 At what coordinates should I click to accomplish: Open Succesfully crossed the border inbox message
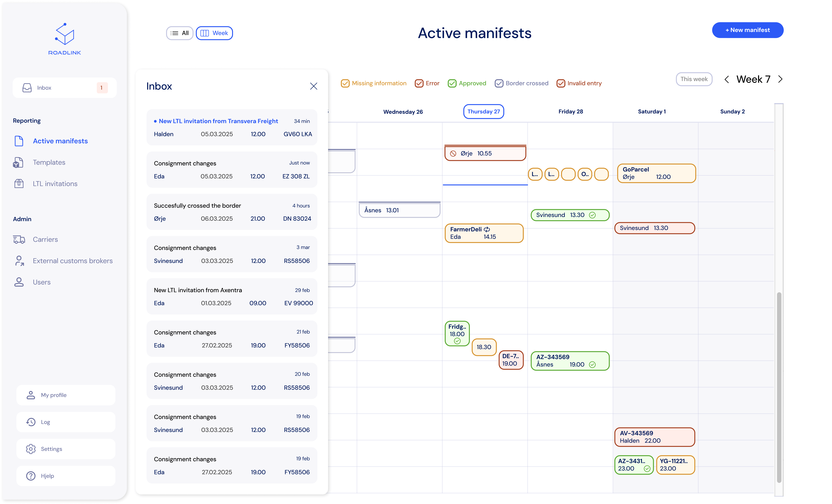232,212
